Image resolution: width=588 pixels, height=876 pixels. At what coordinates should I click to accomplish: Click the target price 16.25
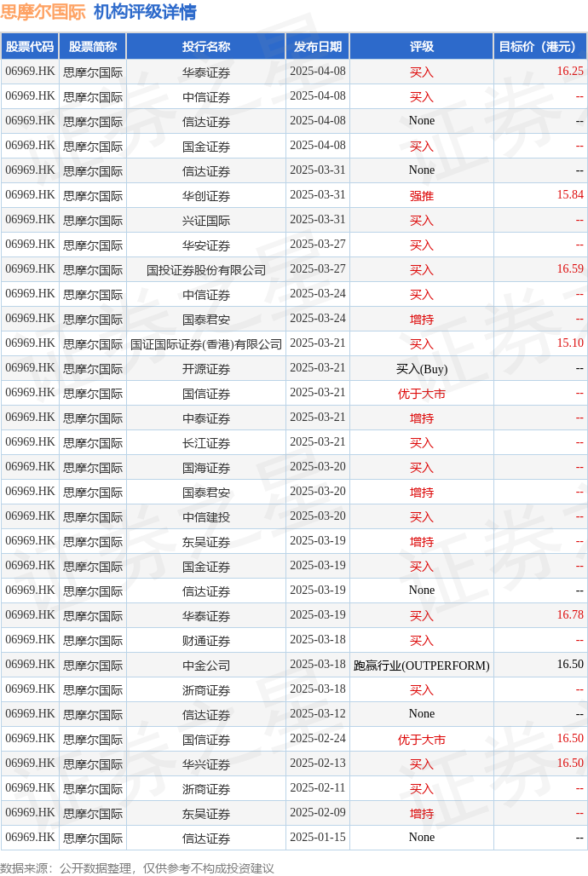[570, 72]
